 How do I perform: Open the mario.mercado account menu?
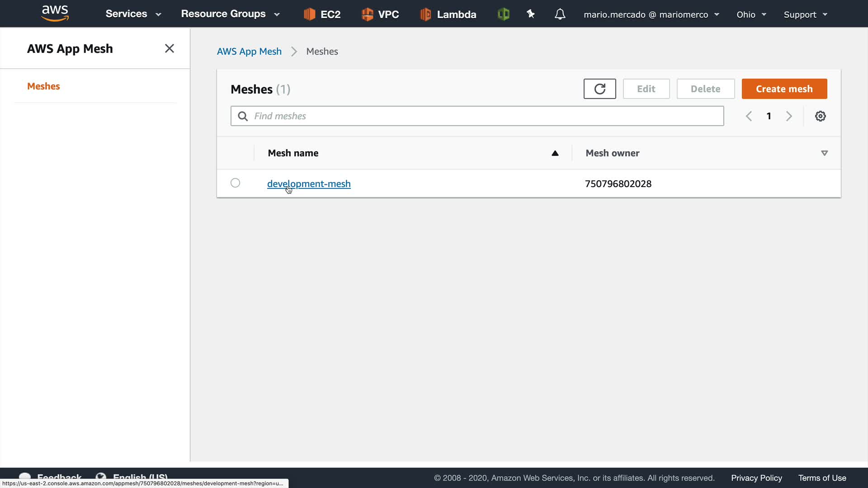coord(651,14)
